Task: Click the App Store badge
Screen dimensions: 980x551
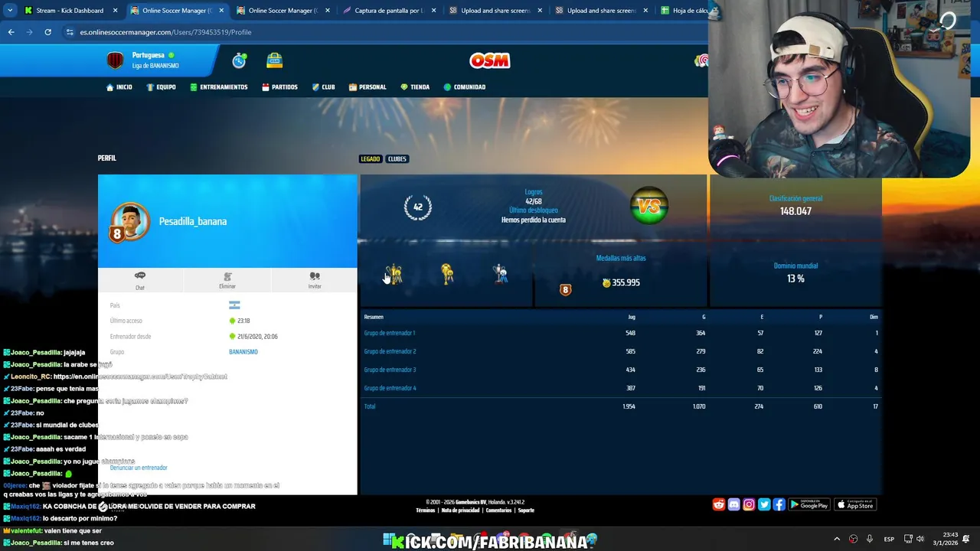Action: pyautogui.click(x=855, y=504)
